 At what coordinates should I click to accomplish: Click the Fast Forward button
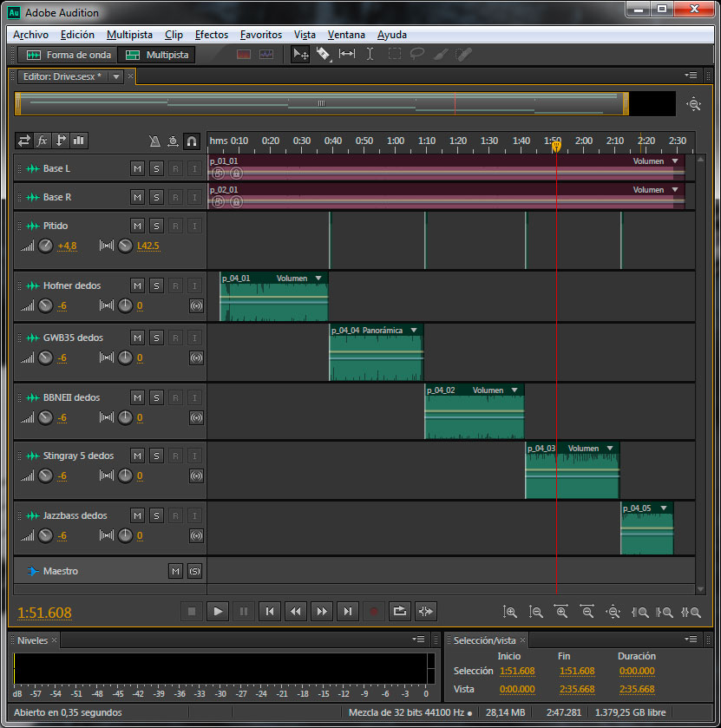click(x=321, y=612)
